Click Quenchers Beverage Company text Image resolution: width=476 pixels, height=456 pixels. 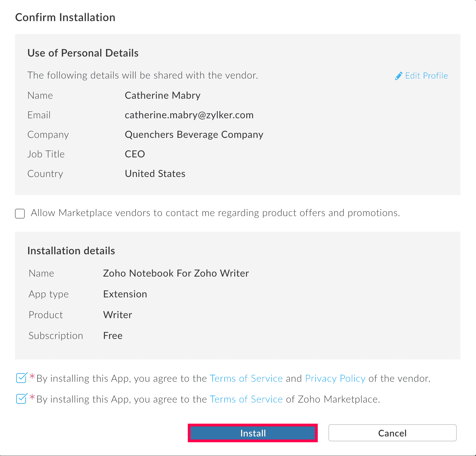point(194,134)
